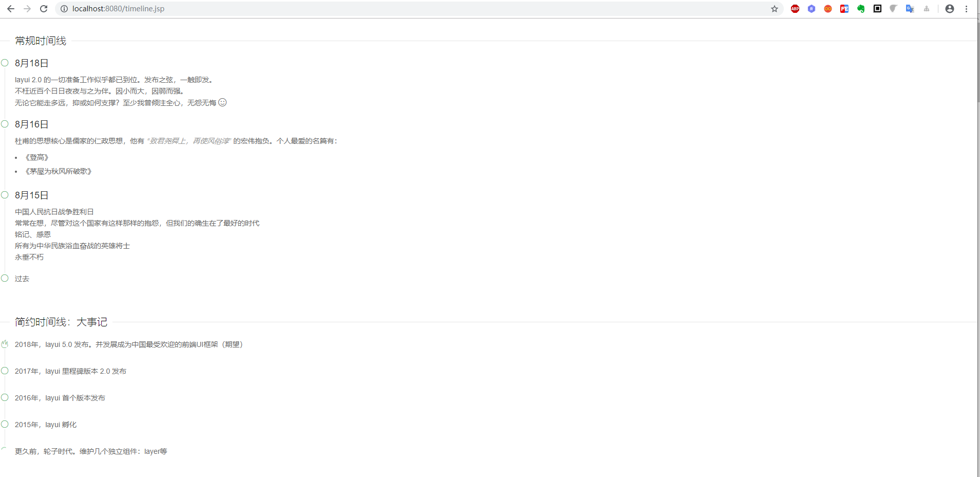Click the smiley face icon after 无怨无悔

pyautogui.click(x=222, y=102)
